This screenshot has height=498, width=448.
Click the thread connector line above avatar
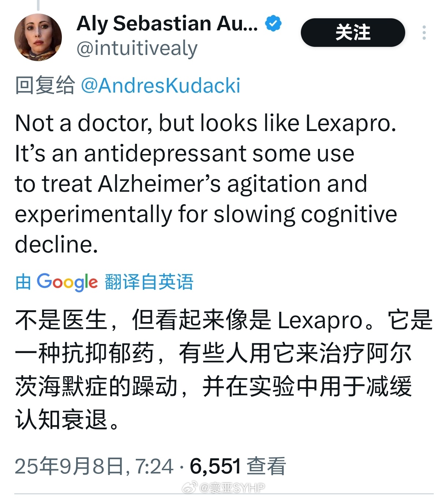tap(38, 5)
